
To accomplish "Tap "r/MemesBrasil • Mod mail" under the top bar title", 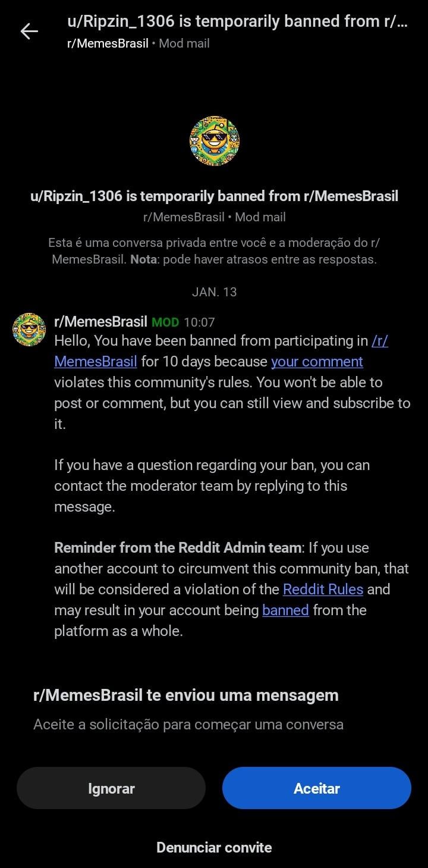I will click(x=138, y=43).
